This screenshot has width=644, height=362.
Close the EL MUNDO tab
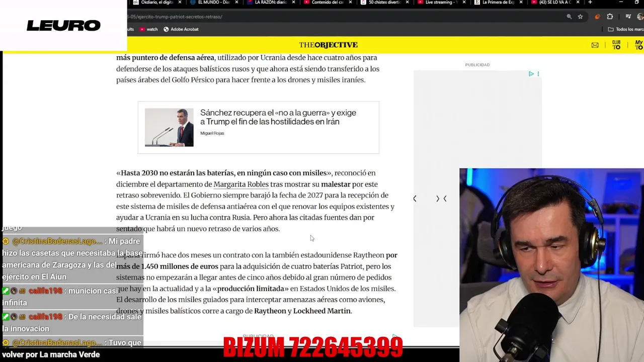tap(236, 3)
